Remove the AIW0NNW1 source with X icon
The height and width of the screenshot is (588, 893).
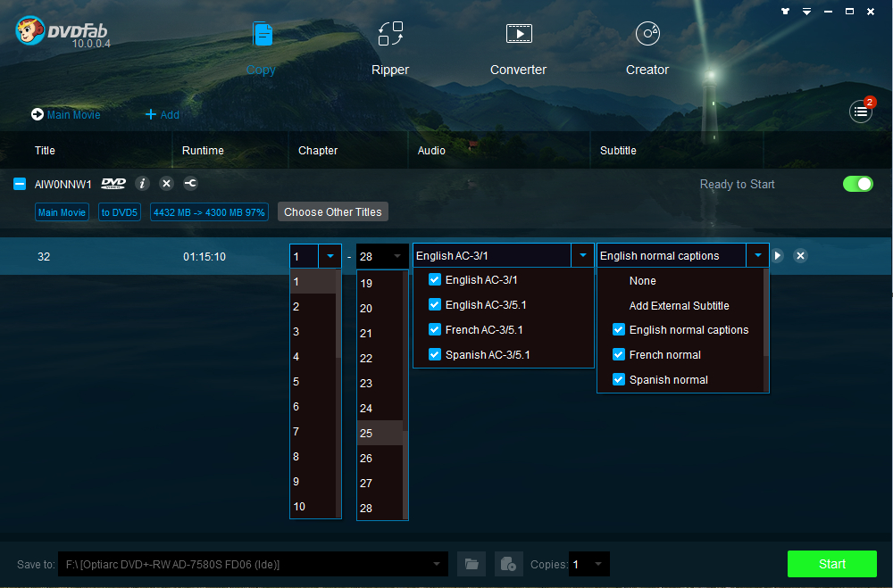(x=166, y=183)
